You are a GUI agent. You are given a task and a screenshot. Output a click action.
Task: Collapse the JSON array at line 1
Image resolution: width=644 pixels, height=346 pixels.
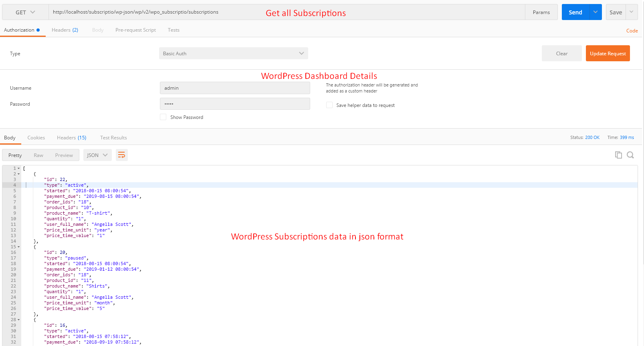[18, 169]
